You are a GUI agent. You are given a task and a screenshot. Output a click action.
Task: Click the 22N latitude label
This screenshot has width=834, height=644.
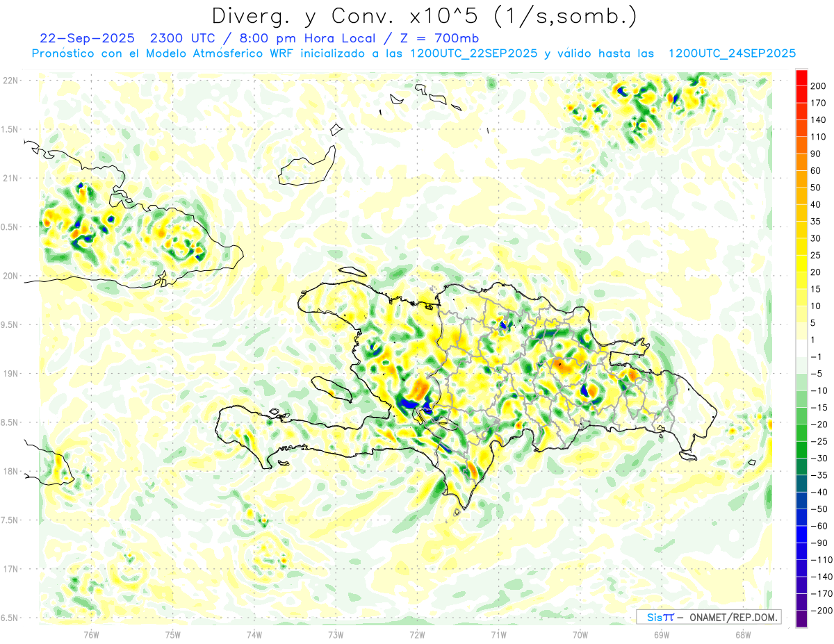[10, 81]
